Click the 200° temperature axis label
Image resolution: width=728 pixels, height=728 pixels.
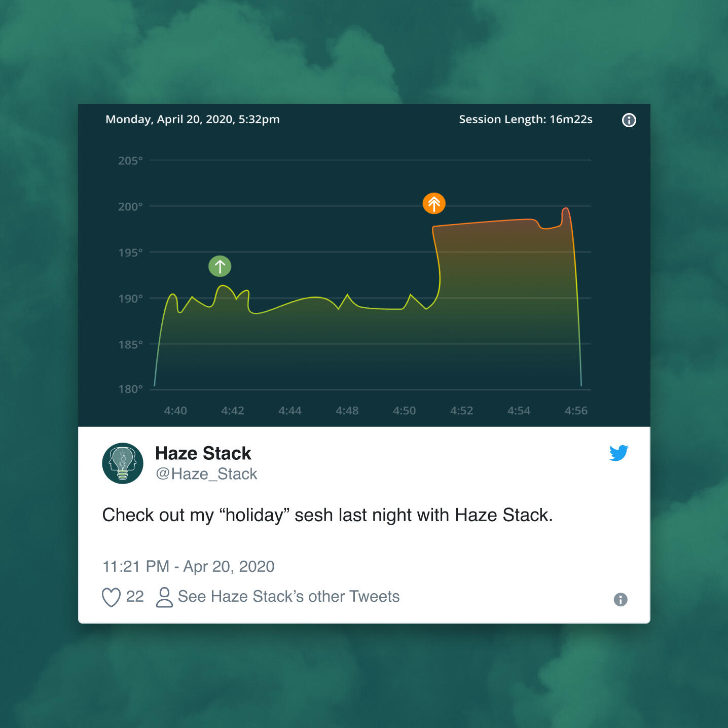pyautogui.click(x=130, y=207)
